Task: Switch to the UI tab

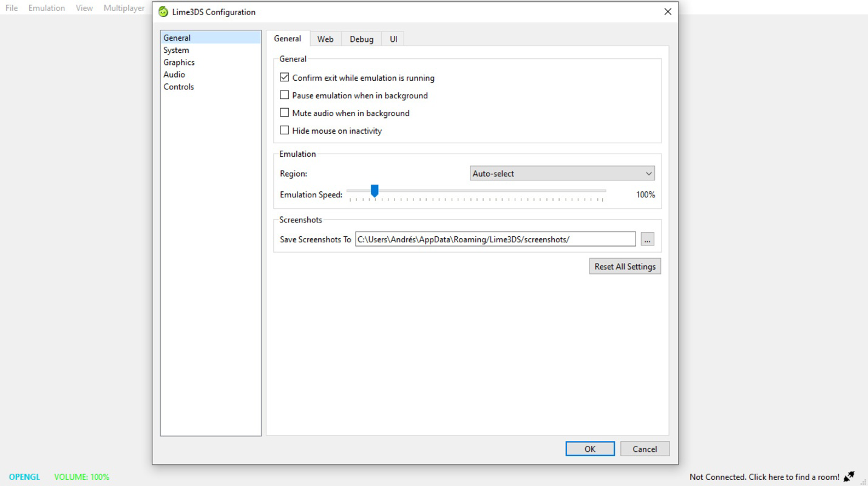Action: coord(393,39)
